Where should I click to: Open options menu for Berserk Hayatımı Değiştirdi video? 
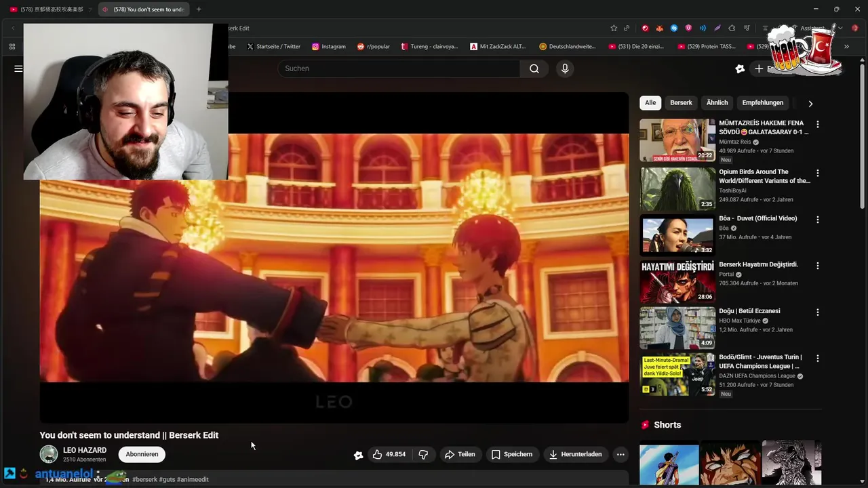tap(817, 266)
